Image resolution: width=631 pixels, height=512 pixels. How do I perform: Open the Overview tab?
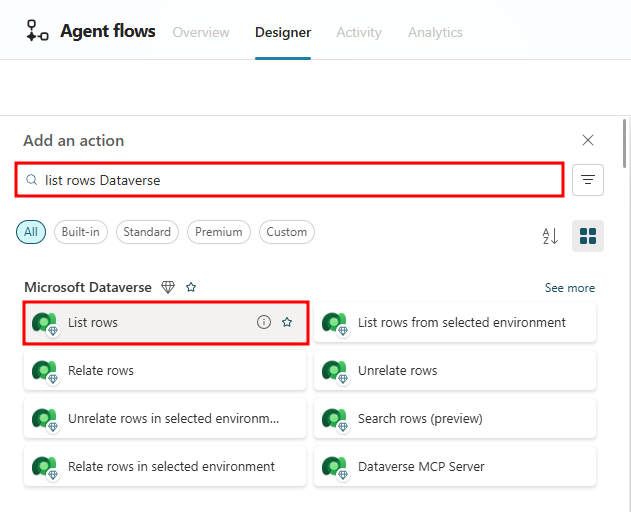point(201,32)
